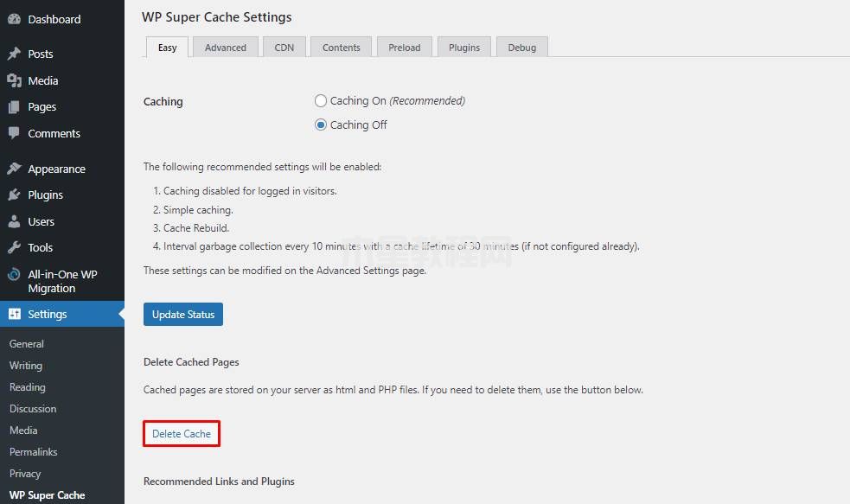The image size is (850, 504).
Task: Open the Reading settings submenu link
Action: (27, 387)
